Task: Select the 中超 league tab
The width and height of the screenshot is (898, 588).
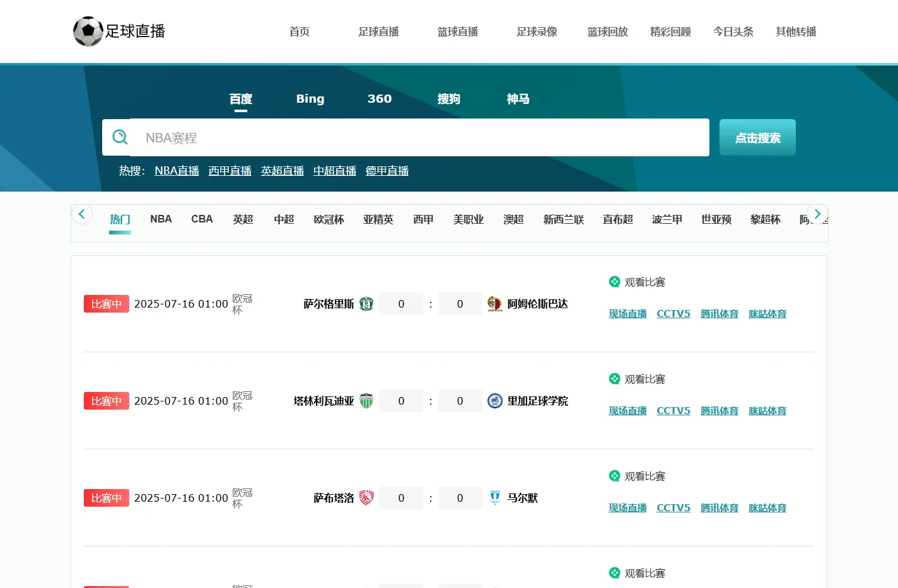Action: point(284,219)
